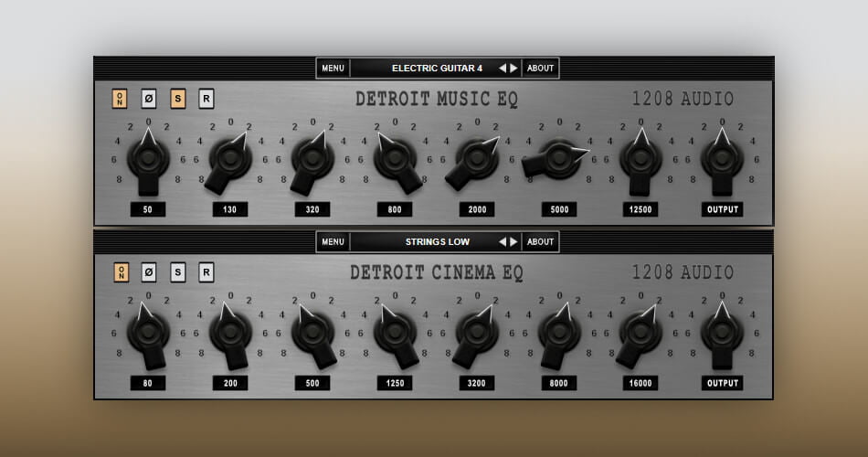Click the 2000 Hz band knob
The height and width of the screenshot is (457, 868).
click(x=477, y=159)
